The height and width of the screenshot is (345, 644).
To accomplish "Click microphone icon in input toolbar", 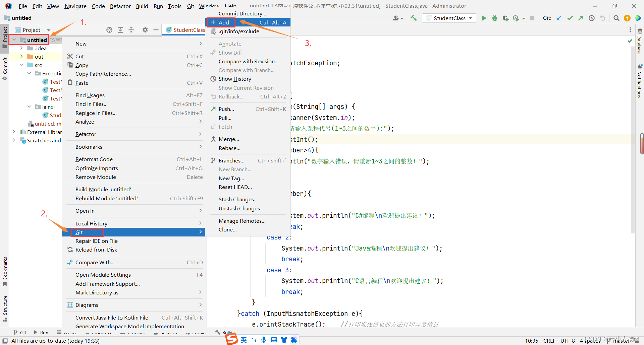I will click(x=264, y=340).
